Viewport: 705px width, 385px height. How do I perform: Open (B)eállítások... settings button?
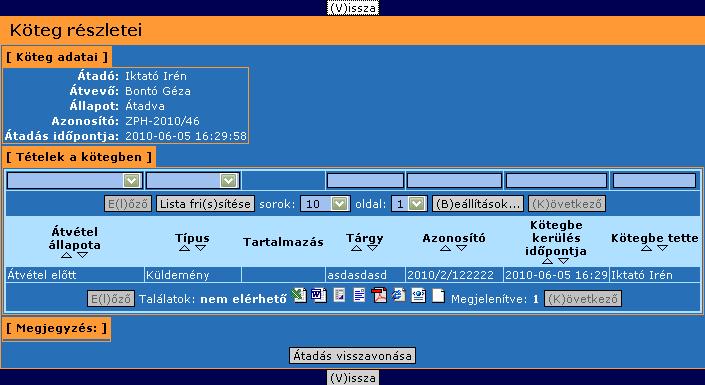tap(477, 204)
